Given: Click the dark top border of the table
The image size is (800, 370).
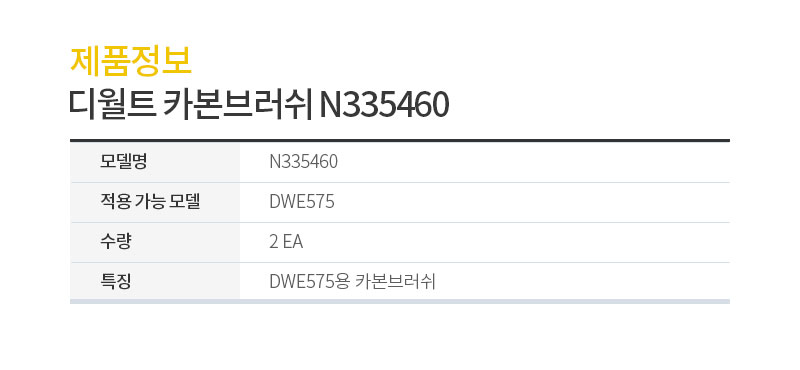Looking at the screenshot, I should click(399, 140).
